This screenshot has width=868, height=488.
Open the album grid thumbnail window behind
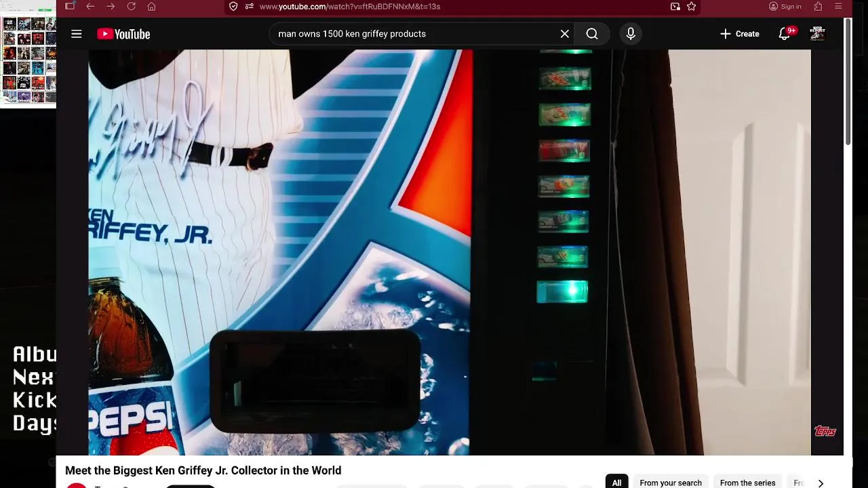pyautogui.click(x=28, y=54)
